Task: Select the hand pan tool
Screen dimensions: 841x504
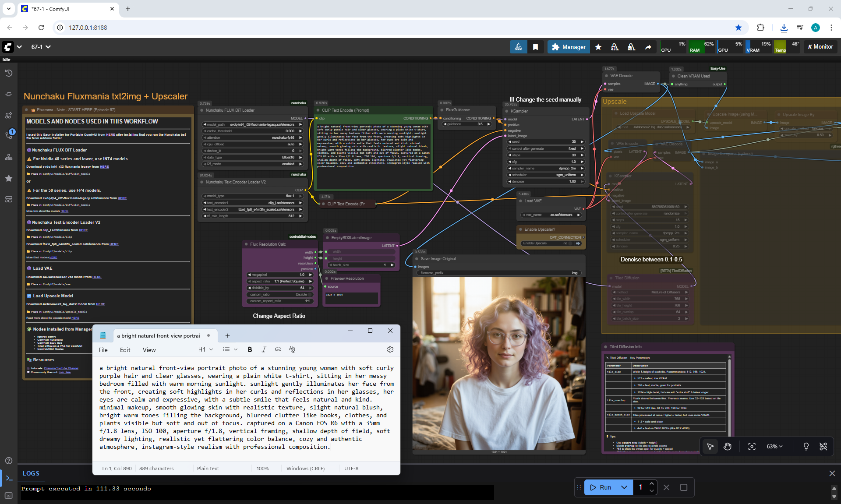Action: (728, 446)
